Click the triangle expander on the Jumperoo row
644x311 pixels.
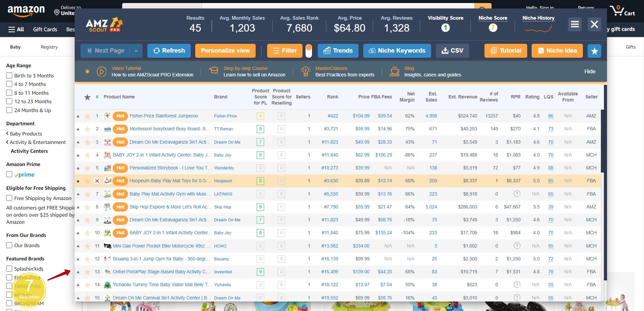(78, 116)
